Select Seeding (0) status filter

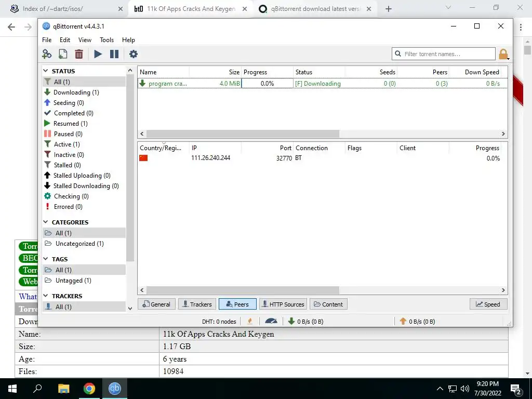(84, 103)
